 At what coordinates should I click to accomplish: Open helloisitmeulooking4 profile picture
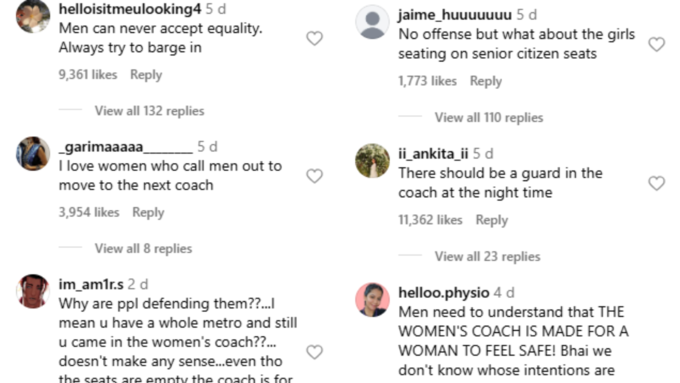click(33, 16)
